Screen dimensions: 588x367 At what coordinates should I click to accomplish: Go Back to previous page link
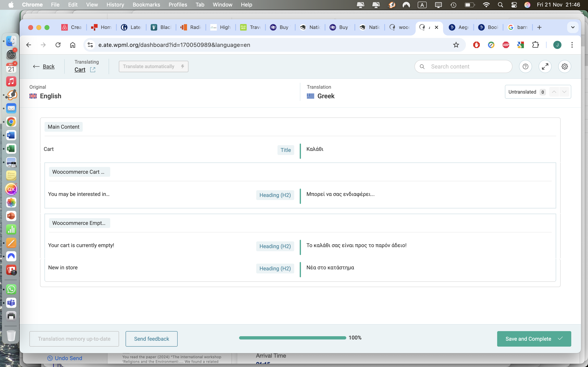(x=48, y=66)
